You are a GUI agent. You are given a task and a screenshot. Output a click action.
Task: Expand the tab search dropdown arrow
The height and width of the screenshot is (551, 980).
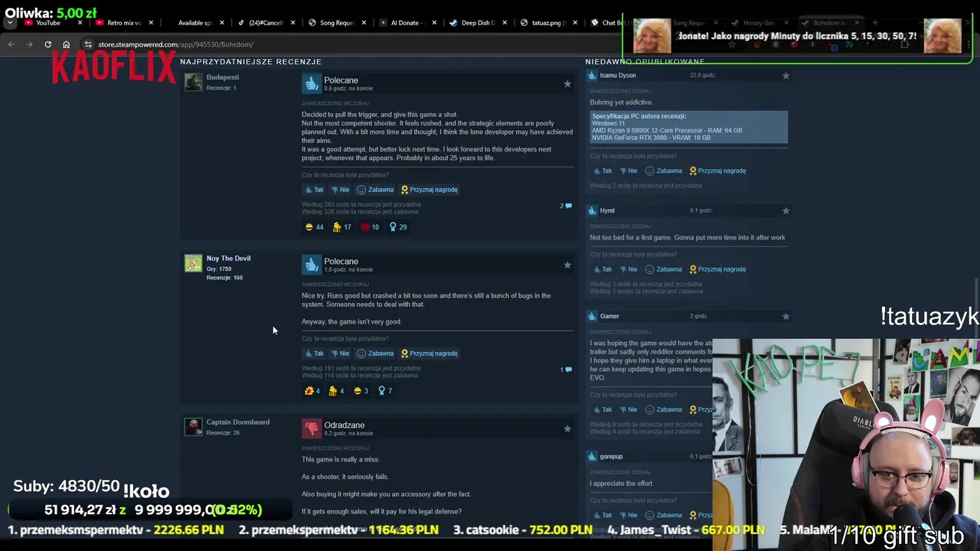(x=10, y=23)
